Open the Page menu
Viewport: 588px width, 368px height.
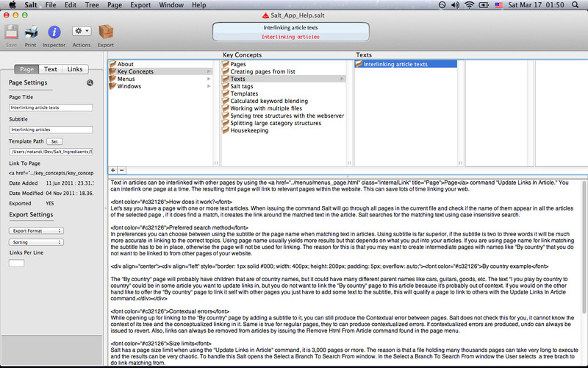point(115,5)
